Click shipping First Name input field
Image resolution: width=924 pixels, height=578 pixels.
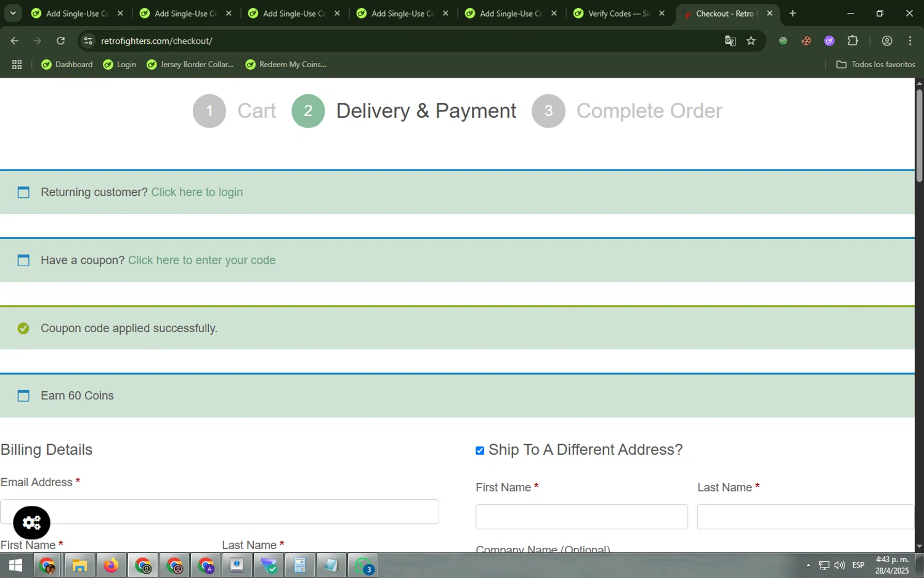(x=582, y=517)
